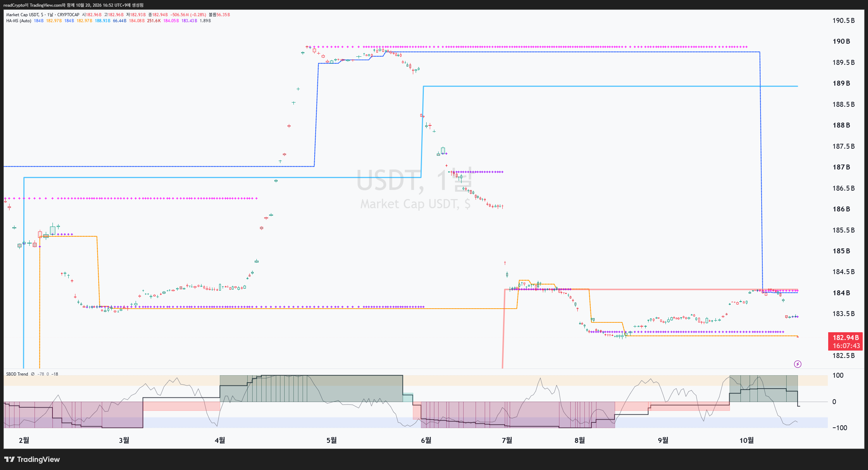Screen dimensions: 868x470
Task: Click the dark red 251.6K HA-MS value
Action: pos(154,21)
